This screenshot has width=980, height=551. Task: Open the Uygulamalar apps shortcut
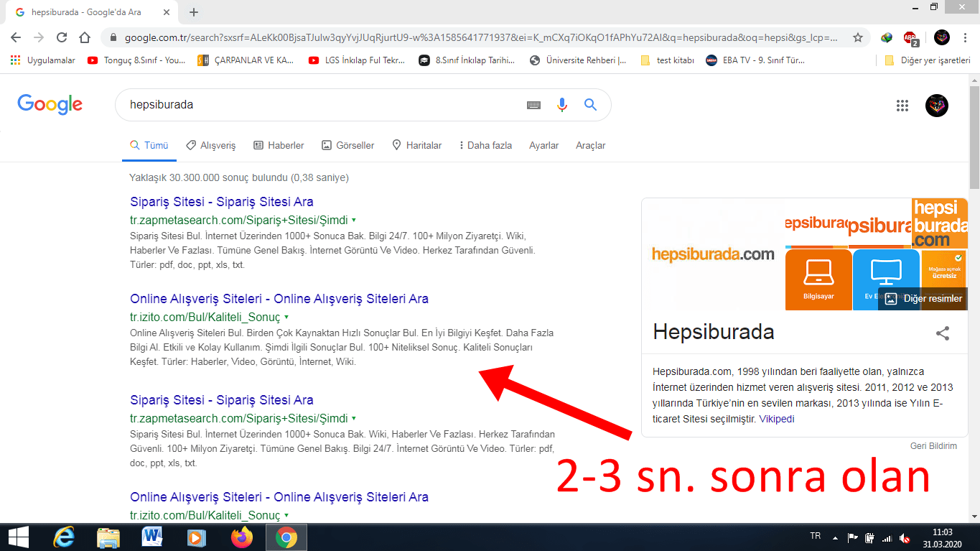[x=43, y=60]
